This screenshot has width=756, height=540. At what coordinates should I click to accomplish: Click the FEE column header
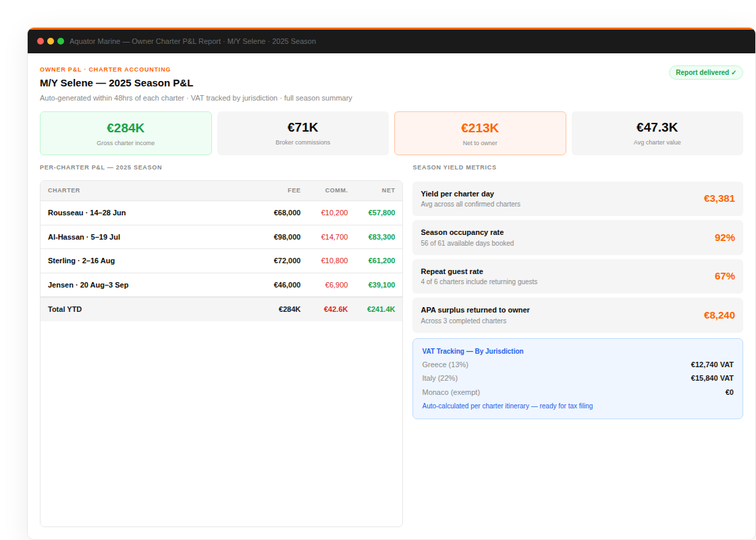pyautogui.click(x=294, y=190)
